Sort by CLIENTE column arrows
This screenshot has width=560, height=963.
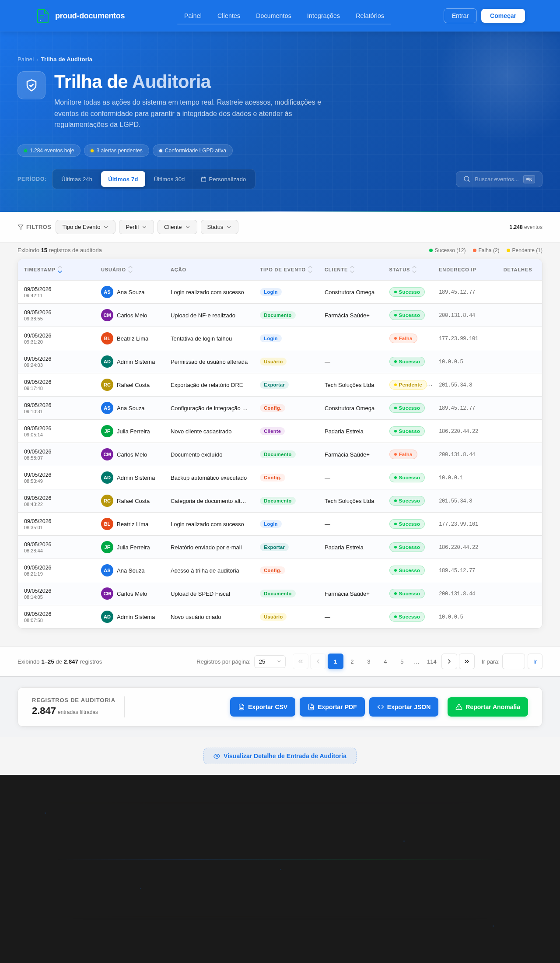[x=352, y=270]
